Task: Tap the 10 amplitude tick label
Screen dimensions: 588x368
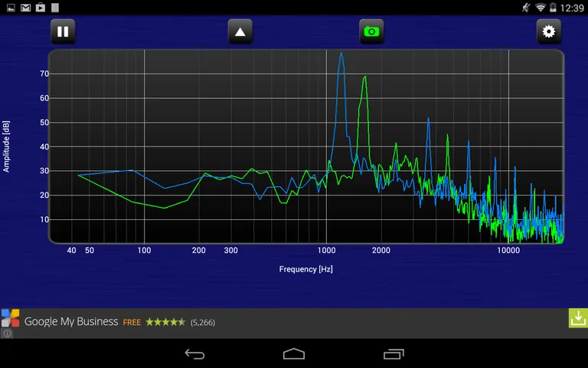Action: (x=44, y=220)
